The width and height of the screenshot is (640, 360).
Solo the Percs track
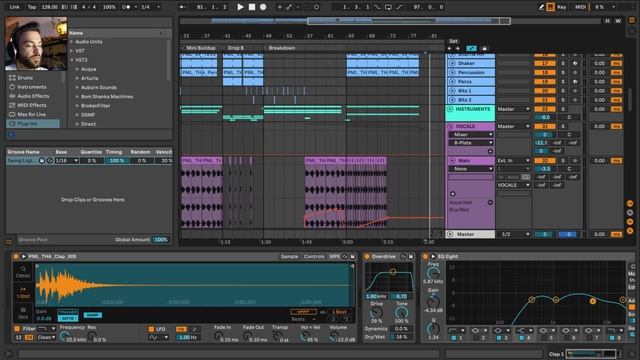pyautogui.click(x=563, y=82)
